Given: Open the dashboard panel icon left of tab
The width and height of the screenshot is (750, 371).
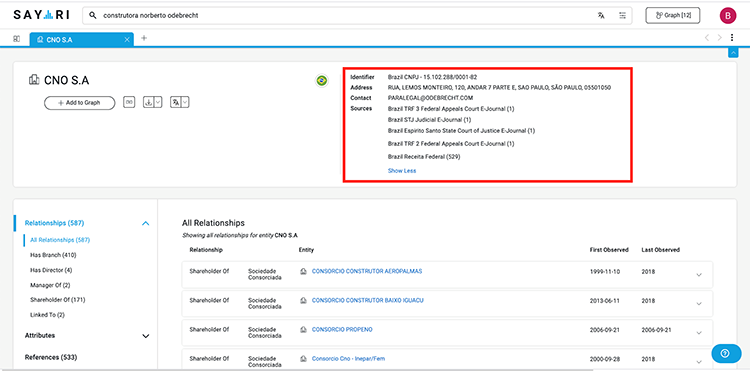Looking at the screenshot, I should pyautogui.click(x=17, y=39).
